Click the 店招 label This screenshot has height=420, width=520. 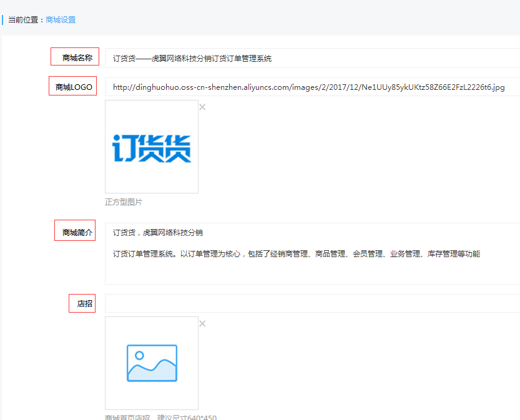coord(84,304)
